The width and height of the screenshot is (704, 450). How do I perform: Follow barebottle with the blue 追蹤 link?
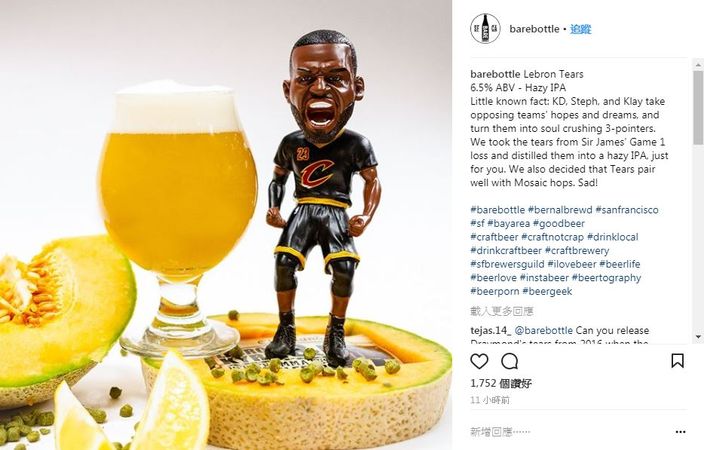pos(581,29)
